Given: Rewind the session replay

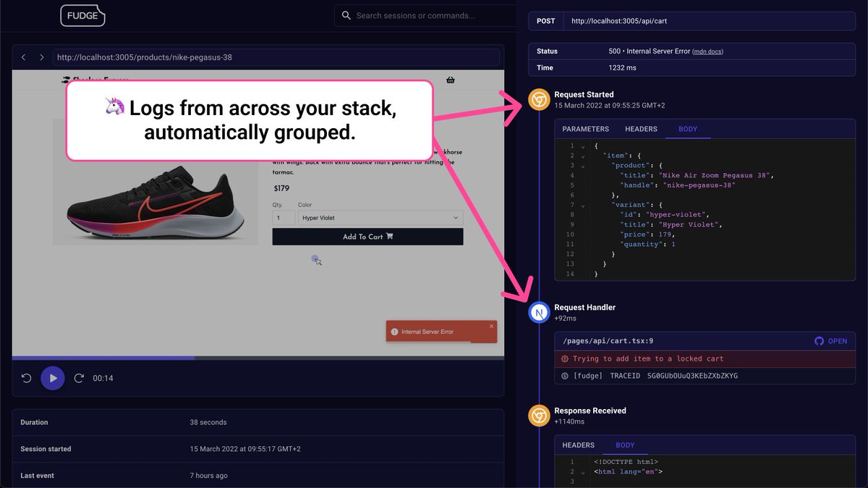Looking at the screenshot, I should [27, 378].
